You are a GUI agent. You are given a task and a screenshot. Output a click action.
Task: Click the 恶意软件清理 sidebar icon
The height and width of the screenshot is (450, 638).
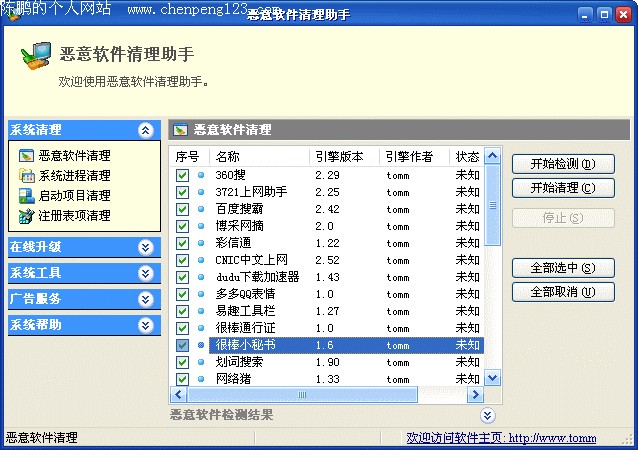click(26, 155)
